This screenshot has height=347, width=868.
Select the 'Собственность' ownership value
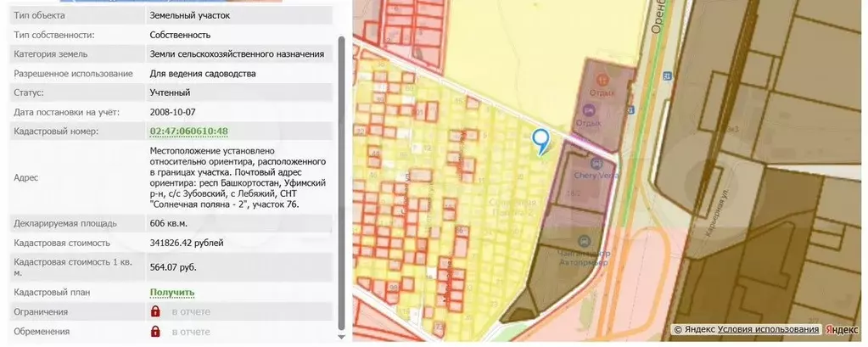click(x=180, y=35)
